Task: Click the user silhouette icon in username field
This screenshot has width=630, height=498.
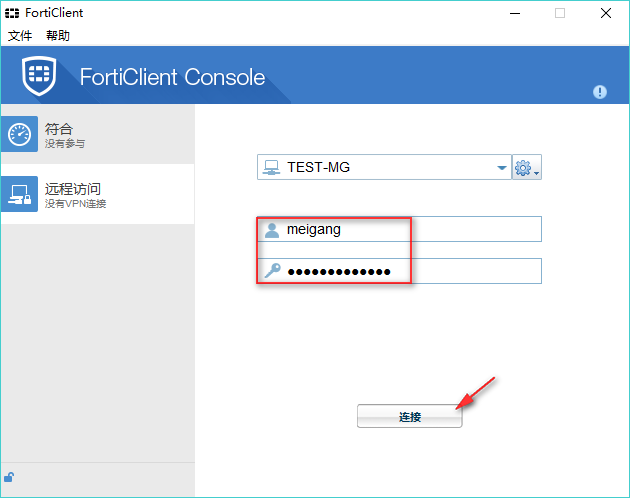Action: pyautogui.click(x=272, y=230)
